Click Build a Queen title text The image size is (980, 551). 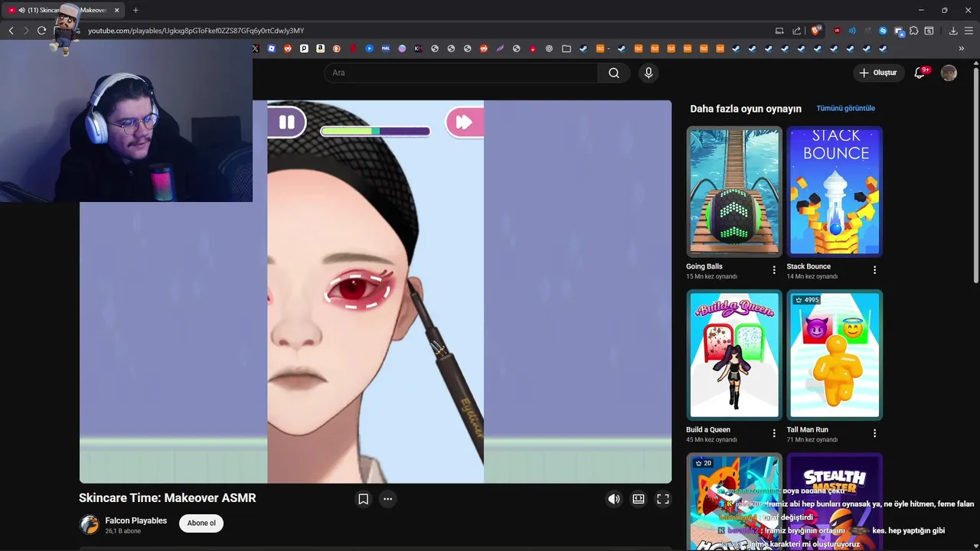708,429
